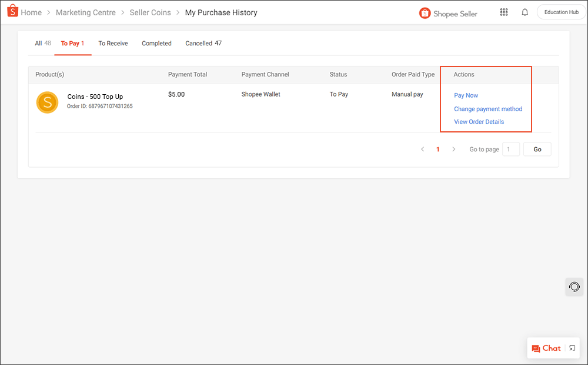Click the next page arrow
Image resolution: width=588 pixels, height=365 pixels.
click(453, 149)
